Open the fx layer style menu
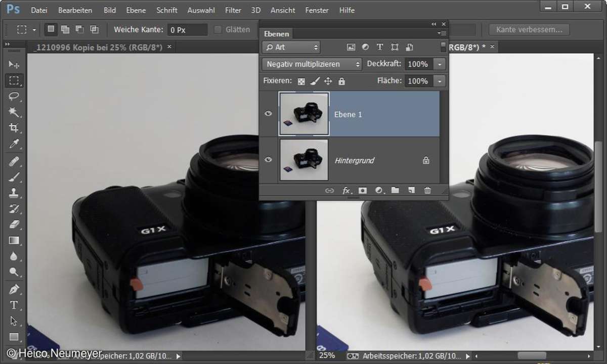This screenshot has height=364, width=607. 346,191
